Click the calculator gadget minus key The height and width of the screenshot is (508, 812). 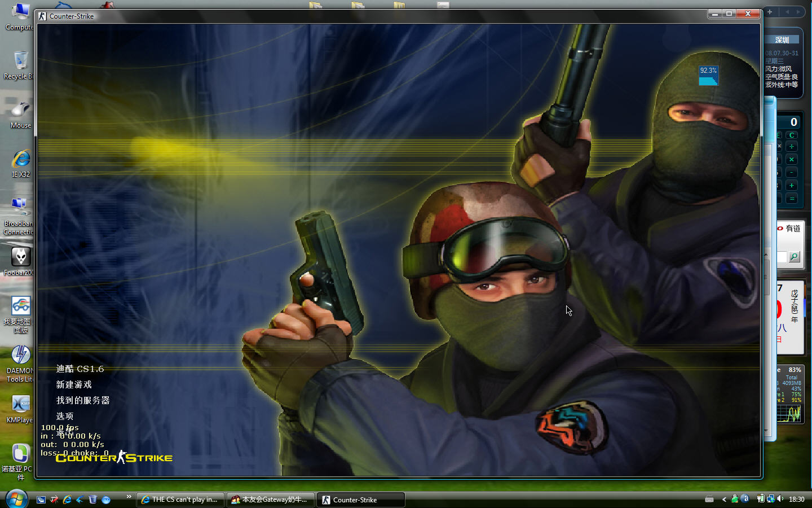tap(792, 173)
